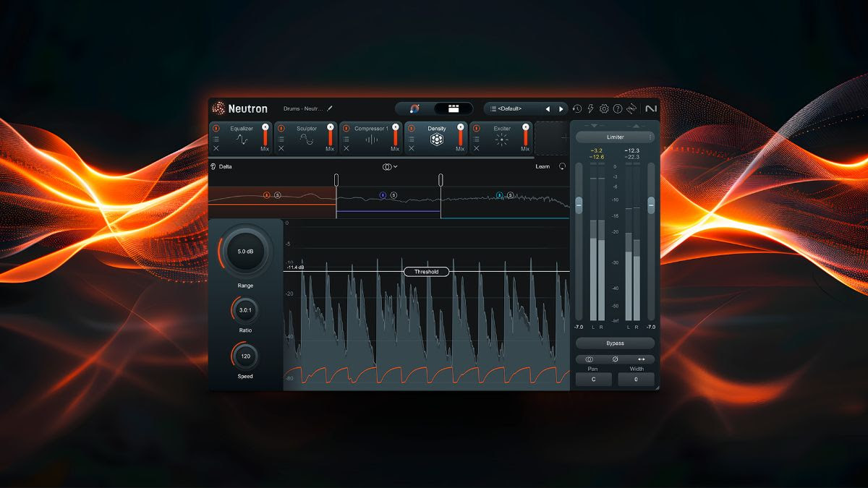Open the <Default> preset dropdown
Image resolution: width=868 pixels, height=488 pixels.
(515, 108)
